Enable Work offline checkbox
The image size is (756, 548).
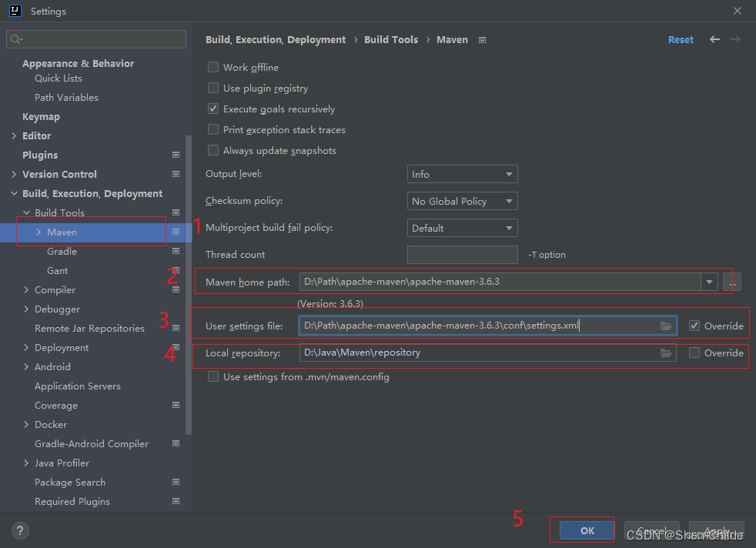[x=213, y=67]
